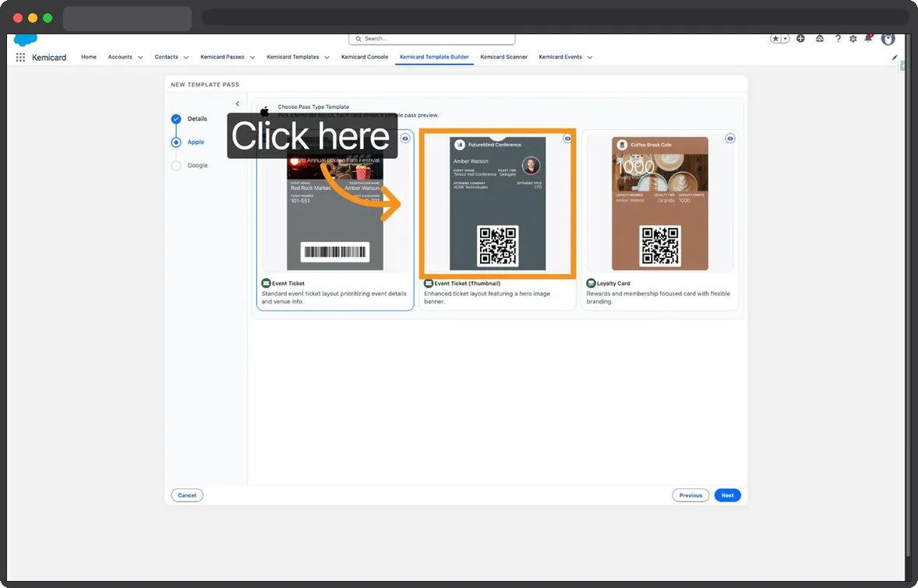
Task: Click the search magnifier icon
Action: [358, 39]
